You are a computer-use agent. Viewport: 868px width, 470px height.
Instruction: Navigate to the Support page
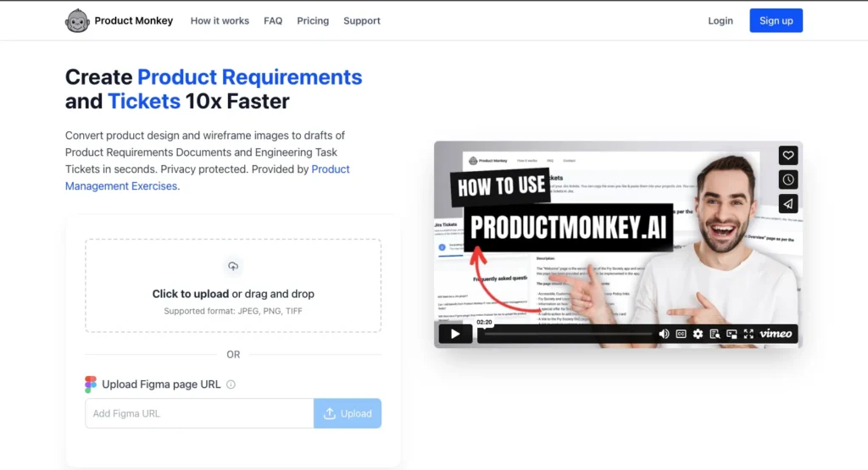pos(362,20)
